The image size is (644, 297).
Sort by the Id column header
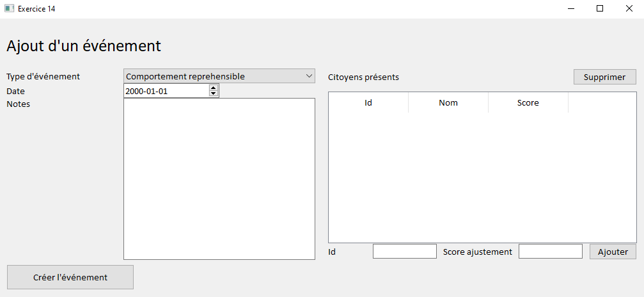click(x=368, y=102)
